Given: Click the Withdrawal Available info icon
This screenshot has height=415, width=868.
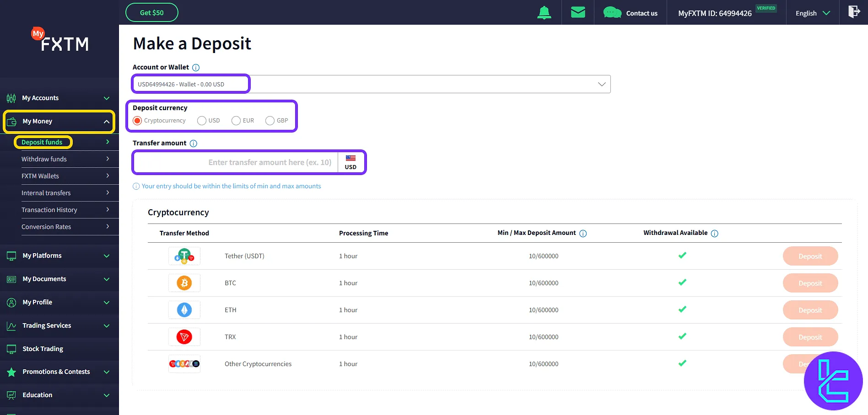Looking at the screenshot, I should pos(715,234).
